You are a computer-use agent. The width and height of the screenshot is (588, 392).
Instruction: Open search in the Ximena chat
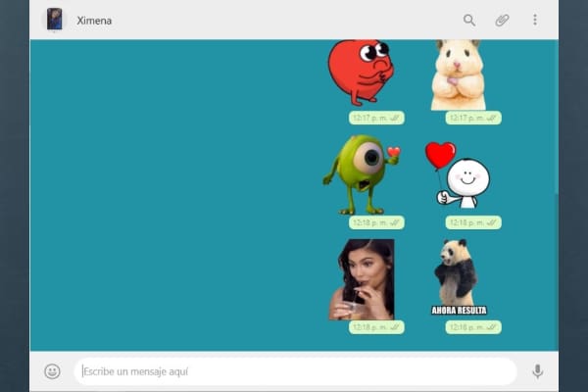pos(469,21)
